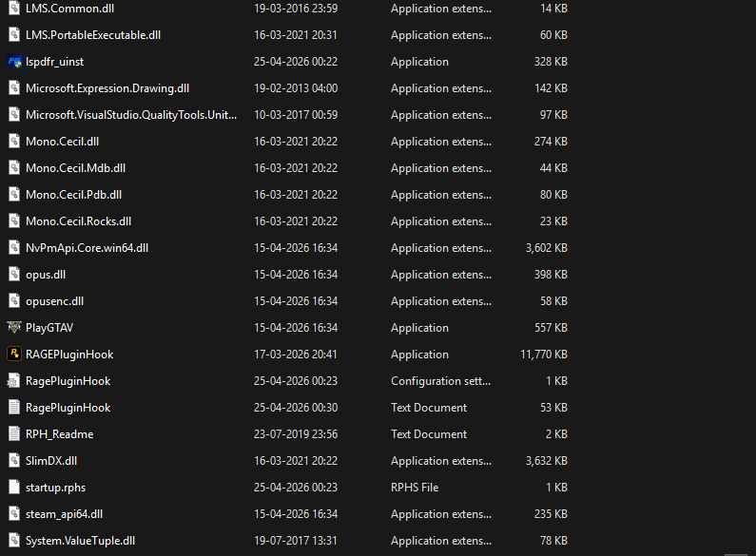Click the RPH_Readme text document icon
The width and height of the screenshot is (756, 556).
(x=14, y=434)
